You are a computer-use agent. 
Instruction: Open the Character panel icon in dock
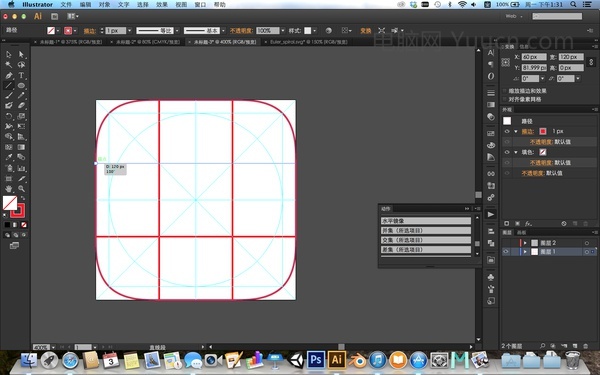click(491, 53)
